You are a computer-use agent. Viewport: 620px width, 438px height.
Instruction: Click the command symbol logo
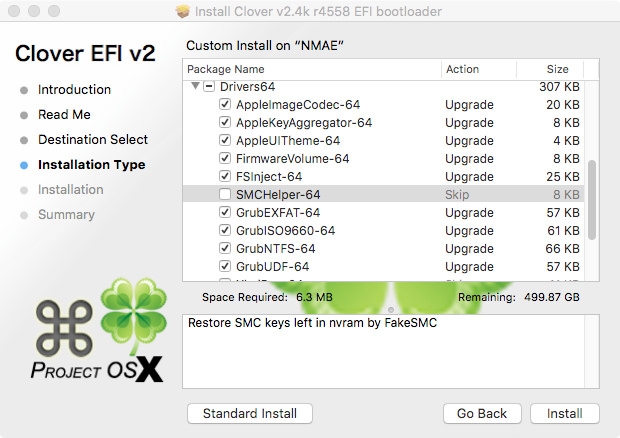tap(64, 328)
